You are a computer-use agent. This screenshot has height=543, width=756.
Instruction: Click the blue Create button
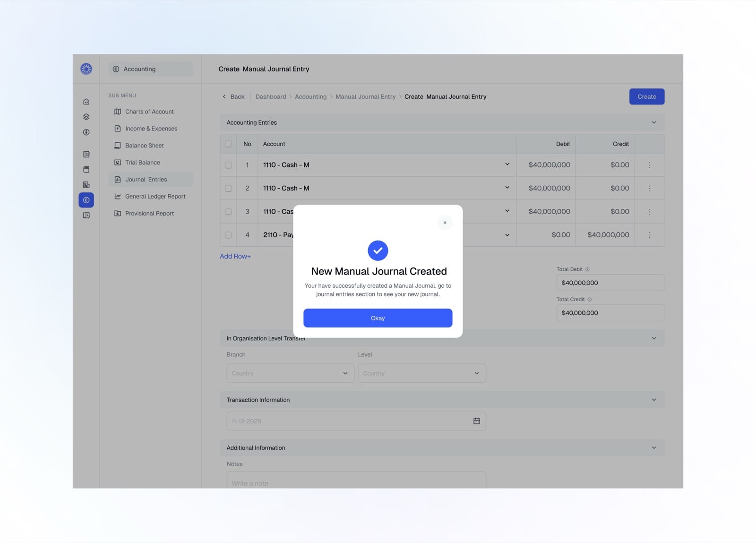[646, 96]
